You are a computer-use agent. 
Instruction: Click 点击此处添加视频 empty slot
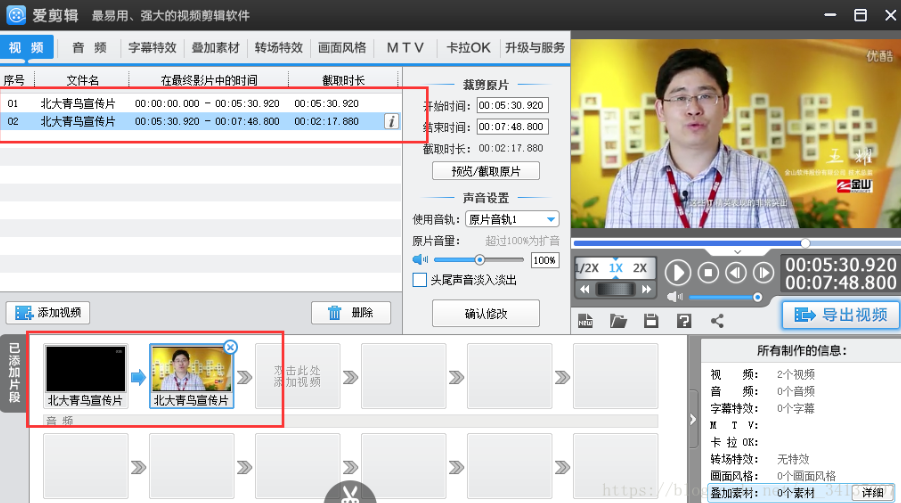tap(297, 376)
